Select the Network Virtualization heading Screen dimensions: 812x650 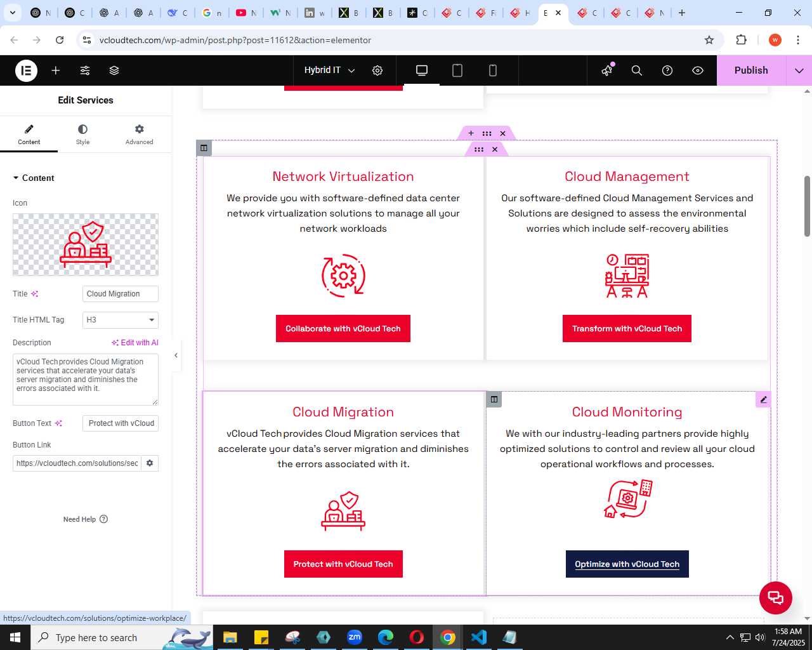click(x=343, y=176)
